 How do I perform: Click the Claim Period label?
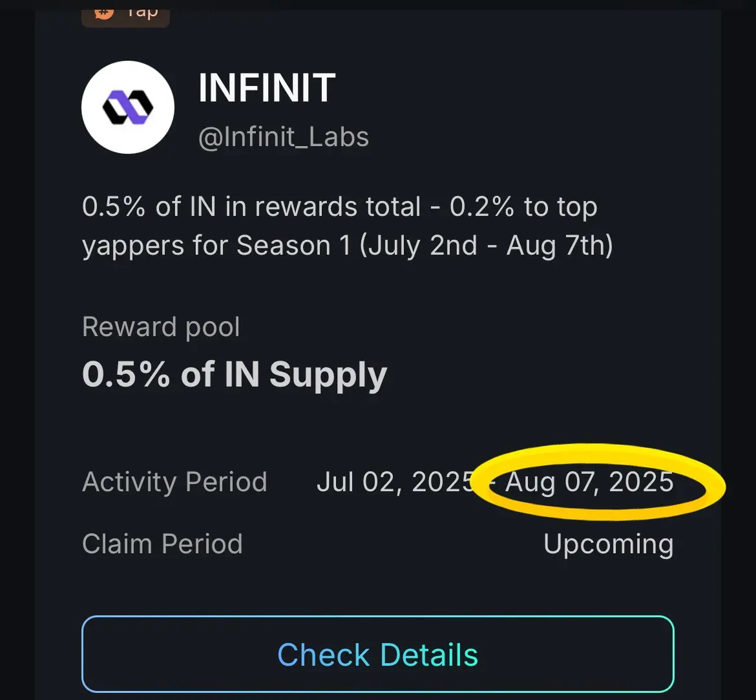pos(162,544)
